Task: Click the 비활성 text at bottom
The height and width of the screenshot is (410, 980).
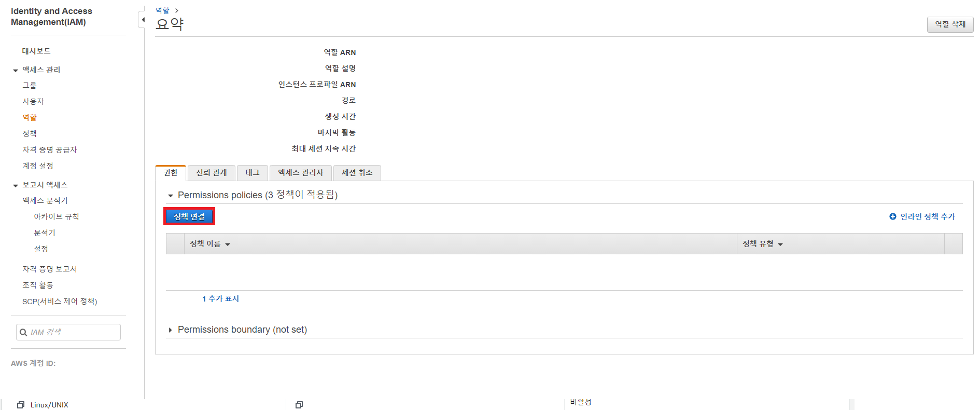Action: (581, 402)
